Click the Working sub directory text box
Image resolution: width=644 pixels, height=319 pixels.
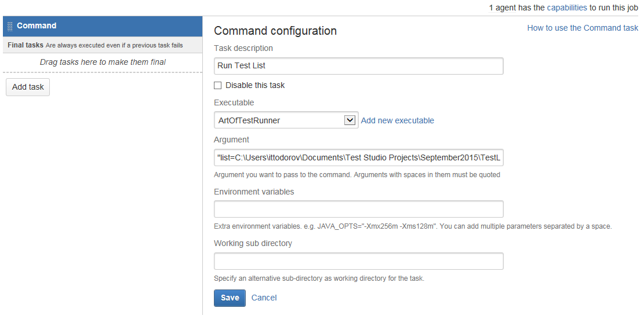click(359, 261)
